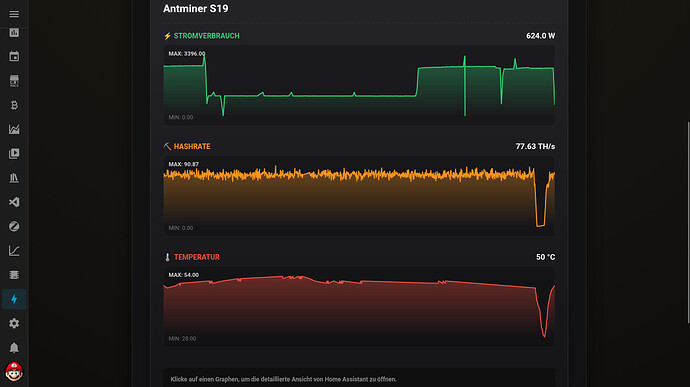The height and width of the screenshot is (387, 690).
Task: Open the green Stromverbrauch power graph
Action: pyautogui.click(x=359, y=85)
